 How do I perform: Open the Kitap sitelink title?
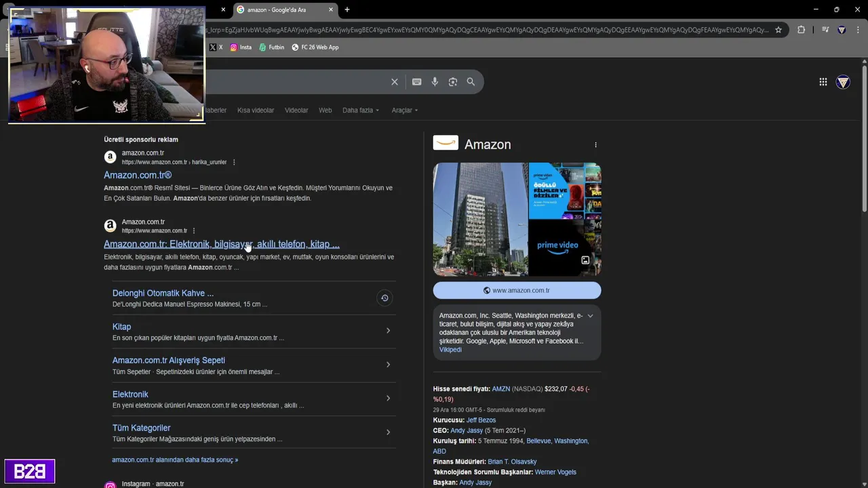(121, 327)
